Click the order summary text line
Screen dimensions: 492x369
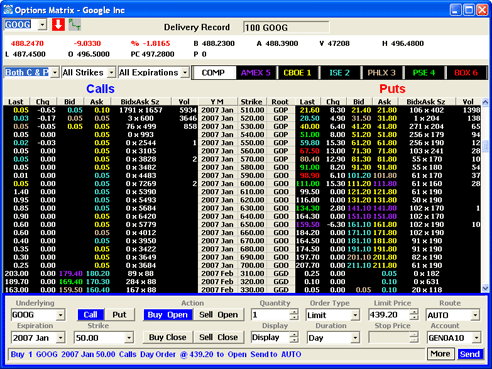tap(156, 354)
